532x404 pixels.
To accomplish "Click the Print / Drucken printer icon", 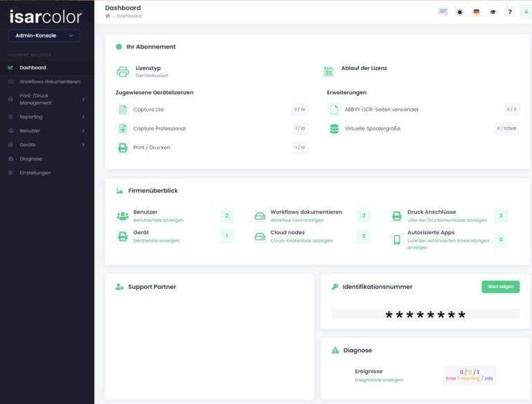I will coord(123,148).
